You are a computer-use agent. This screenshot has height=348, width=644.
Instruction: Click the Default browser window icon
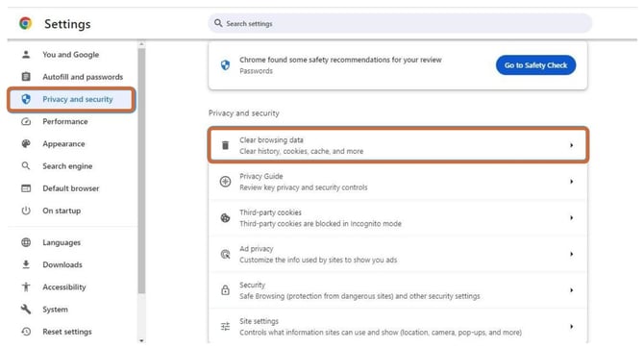[x=26, y=188]
